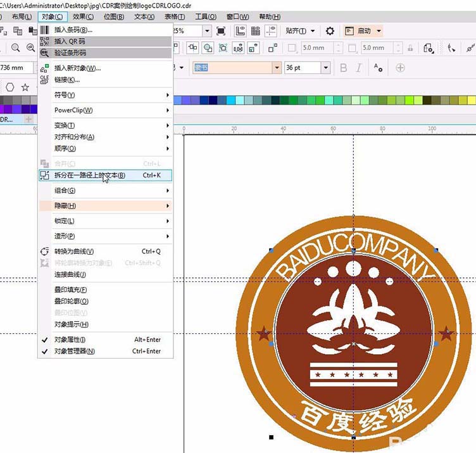476x453 pixels.
Task: Choose 拆分在一路径上的文本(B) menu item
Action: [105, 175]
